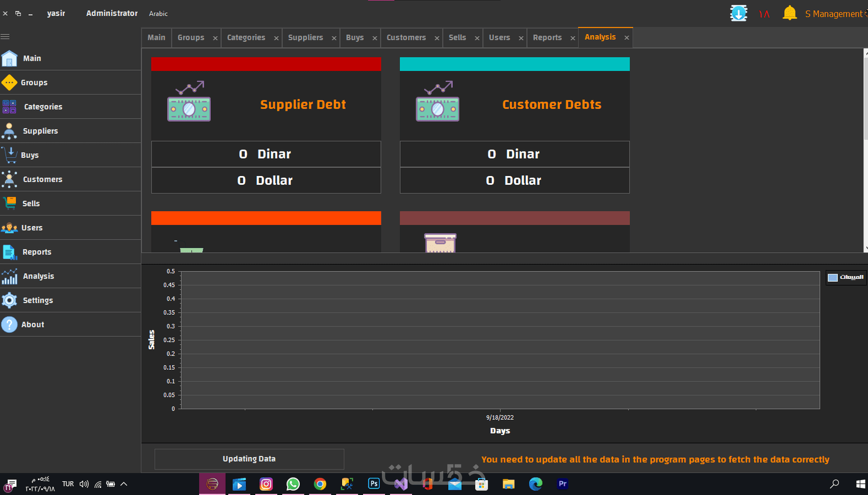Image resolution: width=868 pixels, height=495 pixels.
Task: Click the Customer Debts Dollar value
Action: pyautogui.click(x=515, y=181)
